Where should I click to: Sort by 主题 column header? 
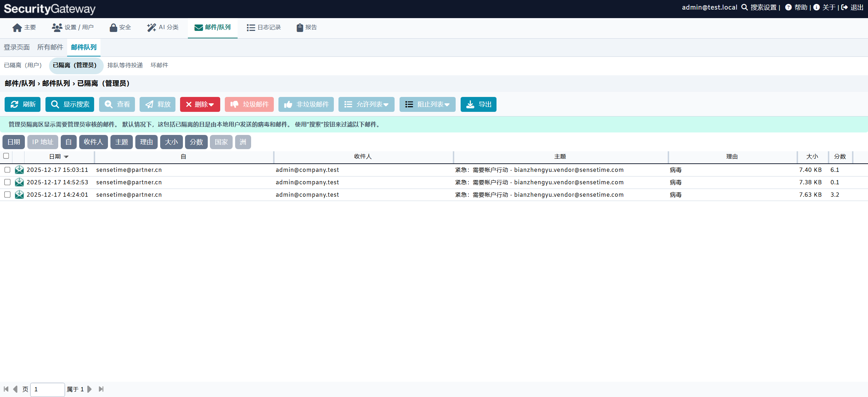pyautogui.click(x=560, y=157)
